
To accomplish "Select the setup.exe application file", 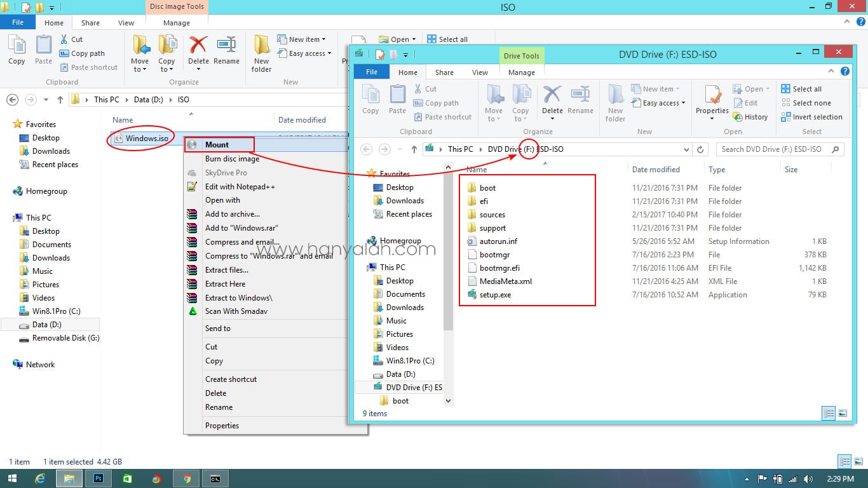I will pos(495,295).
